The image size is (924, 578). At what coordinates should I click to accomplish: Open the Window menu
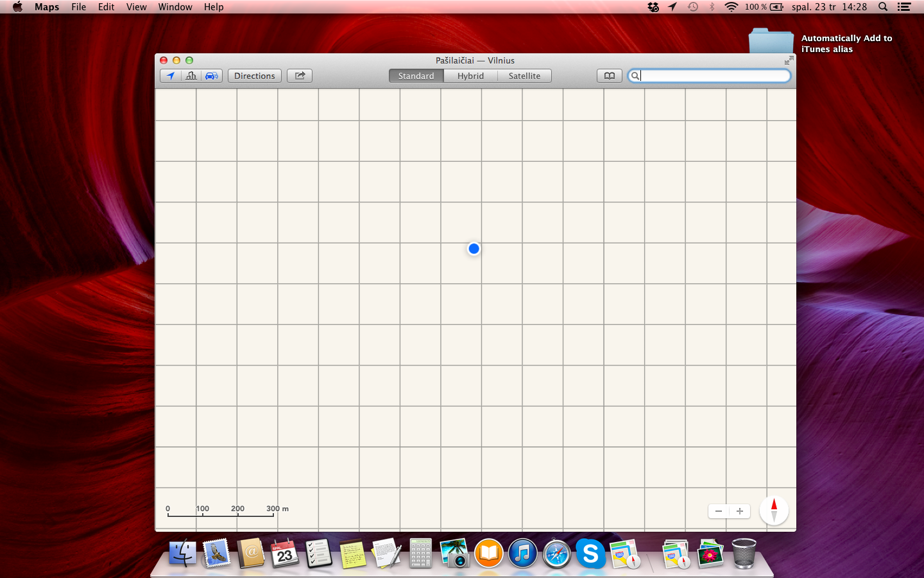coord(175,7)
